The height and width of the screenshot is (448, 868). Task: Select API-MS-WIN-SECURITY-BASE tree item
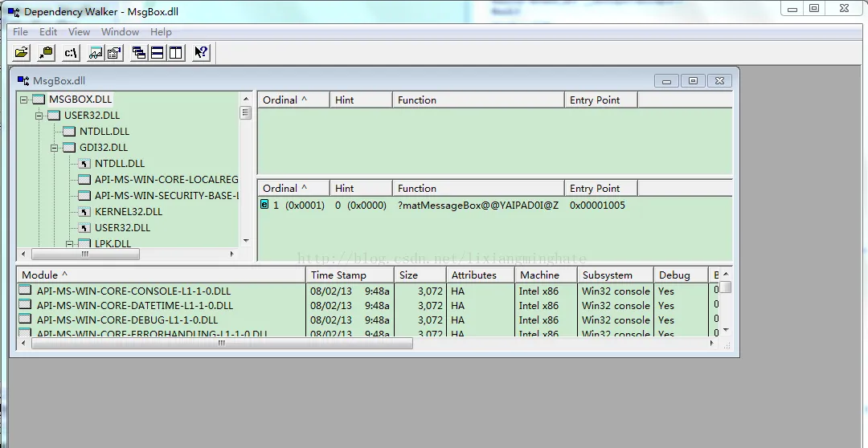pyautogui.click(x=166, y=196)
